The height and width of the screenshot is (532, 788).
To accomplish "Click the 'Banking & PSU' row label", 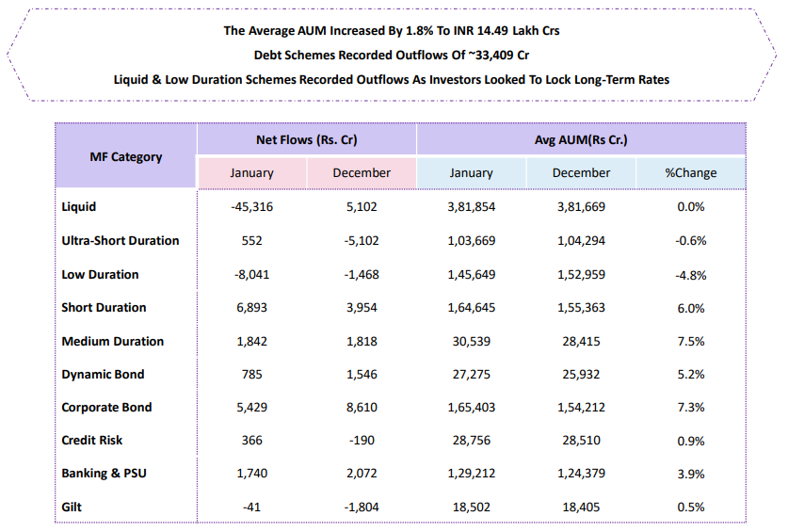I will tap(104, 474).
